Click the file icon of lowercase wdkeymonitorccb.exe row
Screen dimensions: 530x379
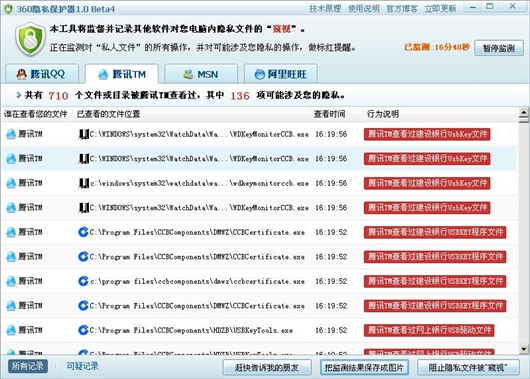(83, 183)
